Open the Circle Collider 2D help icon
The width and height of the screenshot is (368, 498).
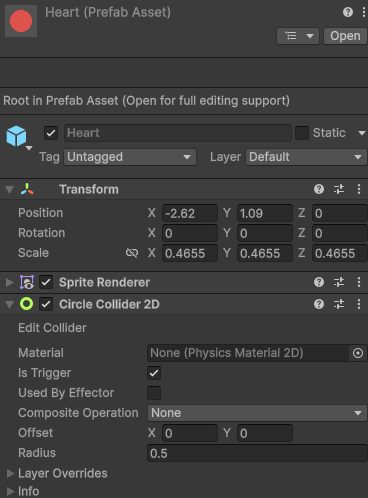pyautogui.click(x=319, y=304)
